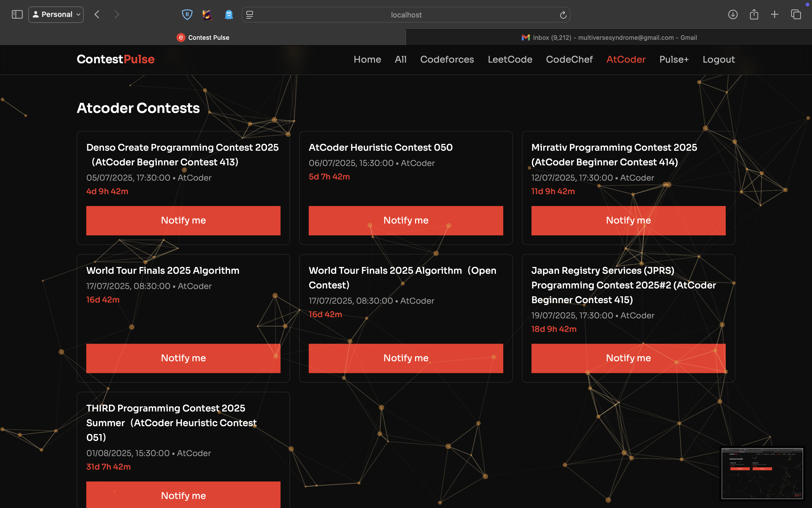Click Notify me for World Tour Finals Algorithm

183,358
